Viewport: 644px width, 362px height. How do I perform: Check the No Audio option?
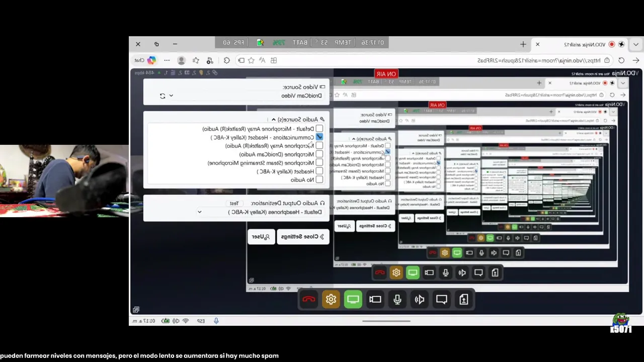tap(319, 180)
